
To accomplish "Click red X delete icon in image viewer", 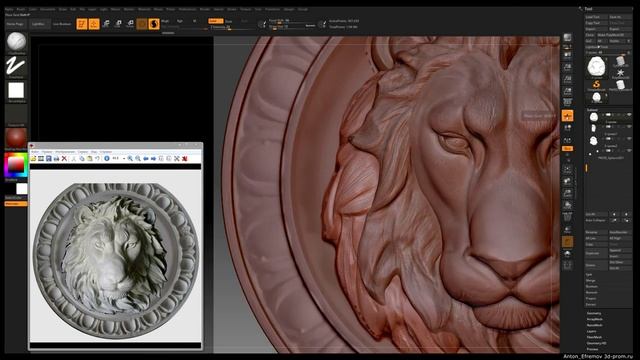I will pyautogui.click(x=64, y=158).
